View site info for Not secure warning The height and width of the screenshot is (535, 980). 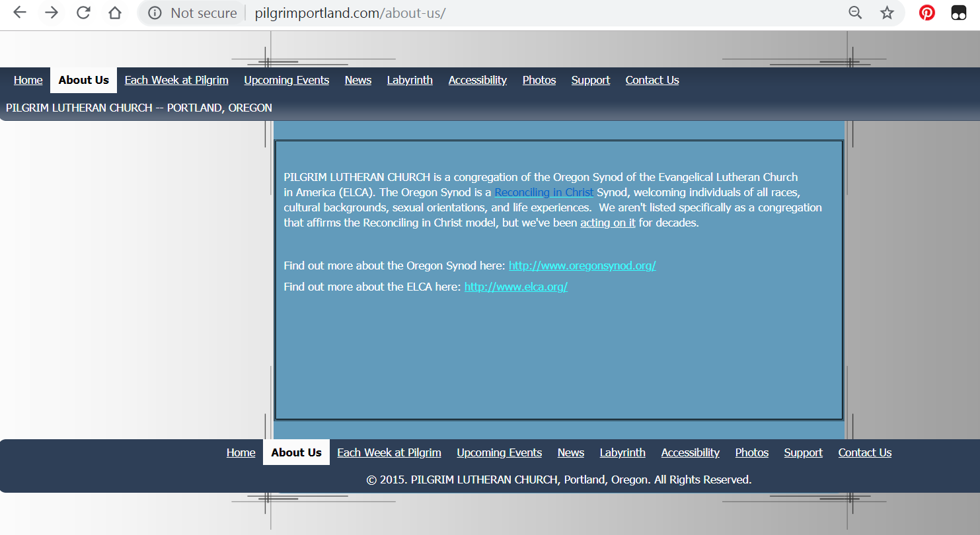pyautogui.click(x=192, y=13)
